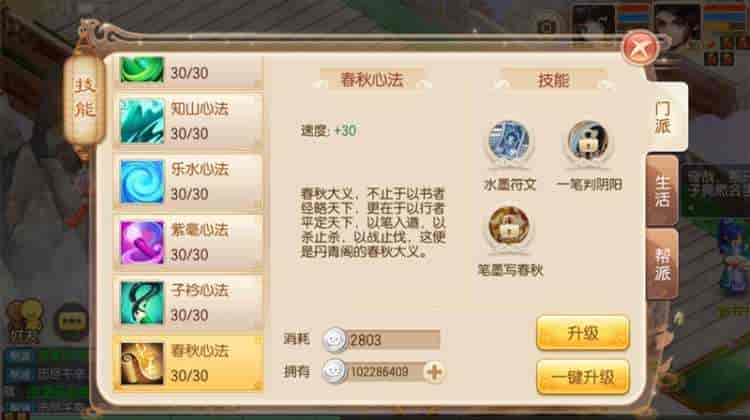750x420 pixels.
Task: Open the 生活 tab
Action: pyautogui.click(x=662, y=191)
